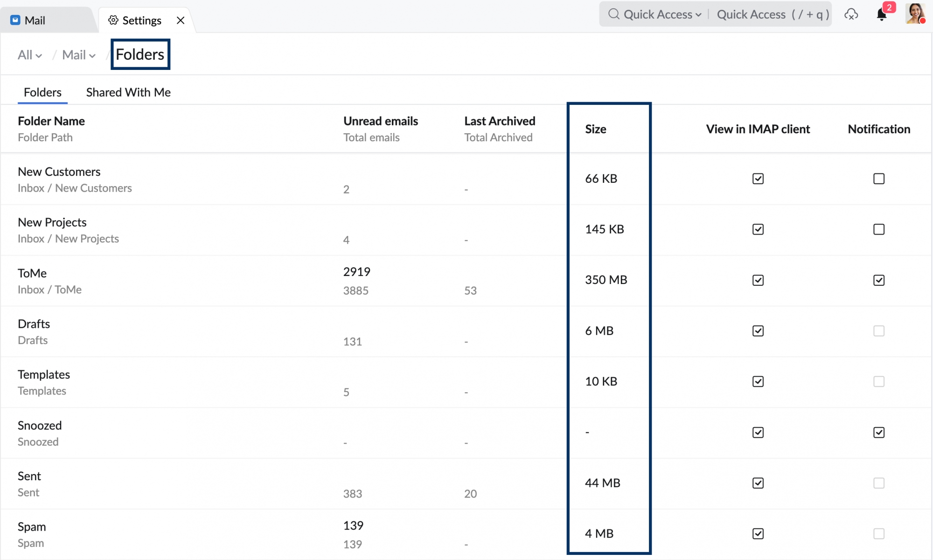
Task: Select the Folders tab
Action: pyautogui.click(x=42, y=92)
